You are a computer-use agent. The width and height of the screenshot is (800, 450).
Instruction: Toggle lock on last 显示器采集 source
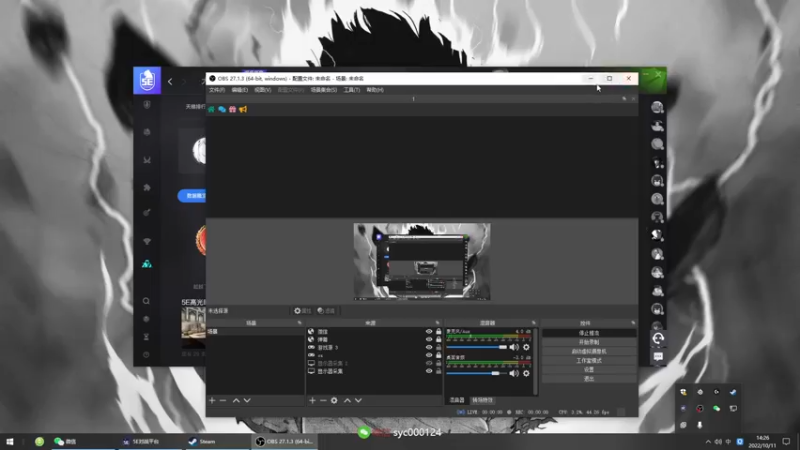[438, 371]
